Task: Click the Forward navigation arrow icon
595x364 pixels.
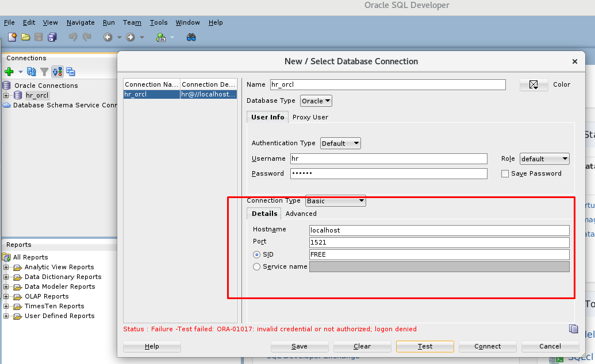Action: pos(130,37)
